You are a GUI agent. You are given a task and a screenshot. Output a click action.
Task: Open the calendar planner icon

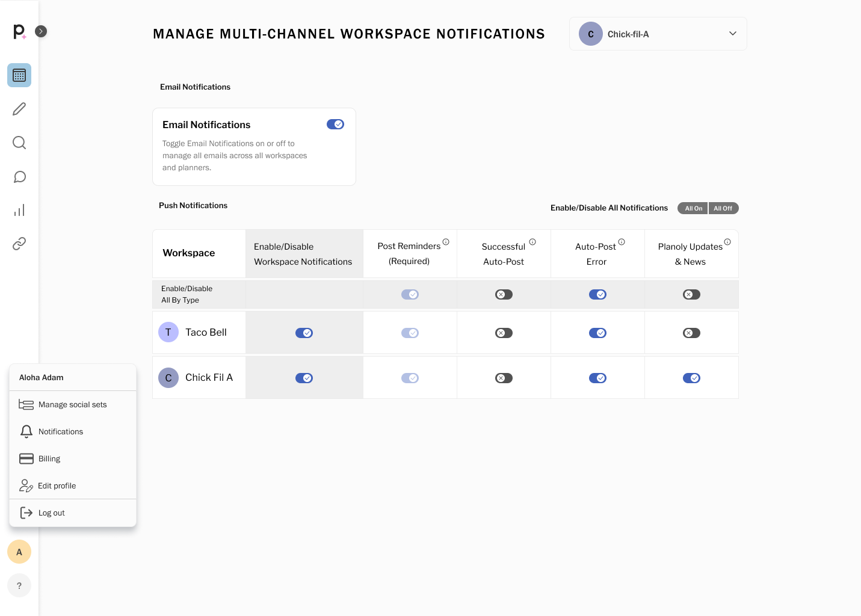coord(19,75)
